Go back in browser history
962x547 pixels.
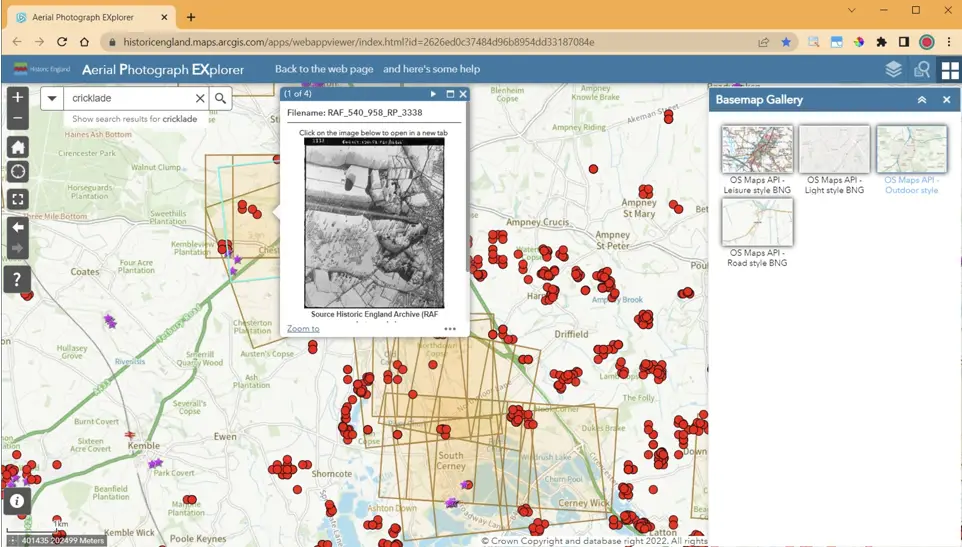pyautogui.click(x=17, y=42)
